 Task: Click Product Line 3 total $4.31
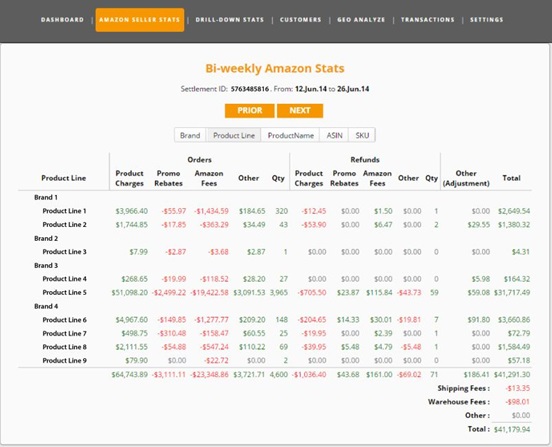tap(521, 252)
